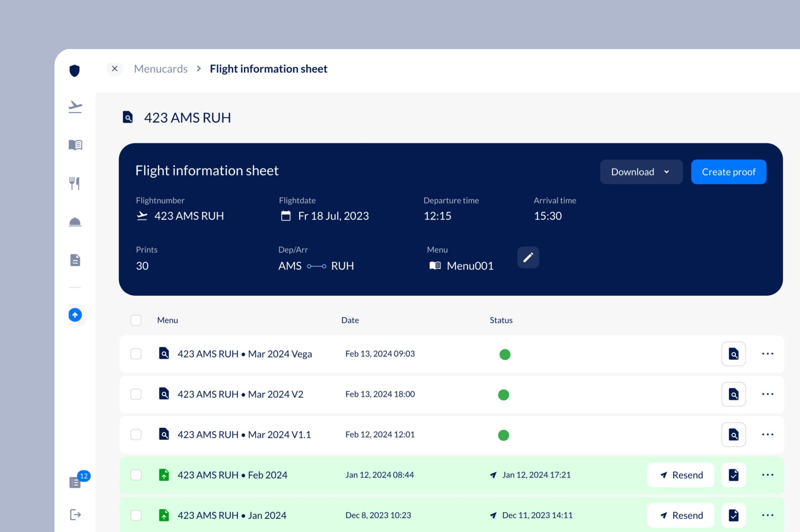Open the fork and knife sidebar icon
Image resolution: width=800 pixels, height=532 pixels.
pos(75,183)
